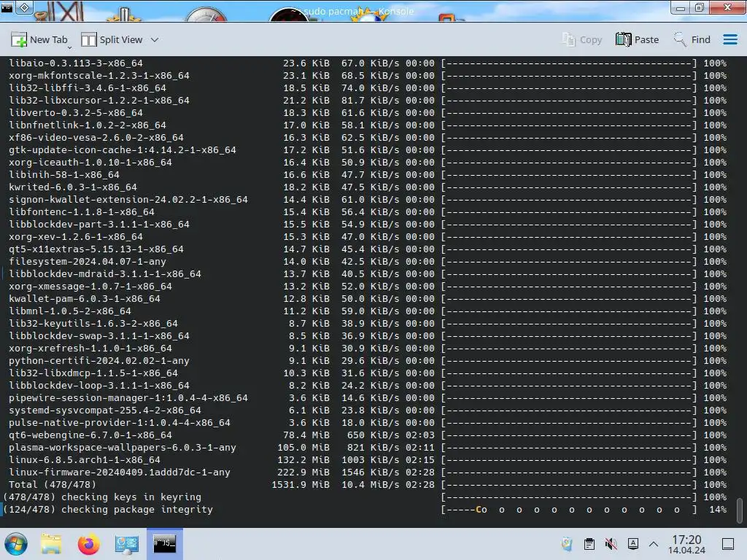Image resolution: width=747 pixels, height=560 pixels.
Task: Click the text 'xorg-mkfontscale-1.2.3-1-x86_64'
Action: coord(99,76)
